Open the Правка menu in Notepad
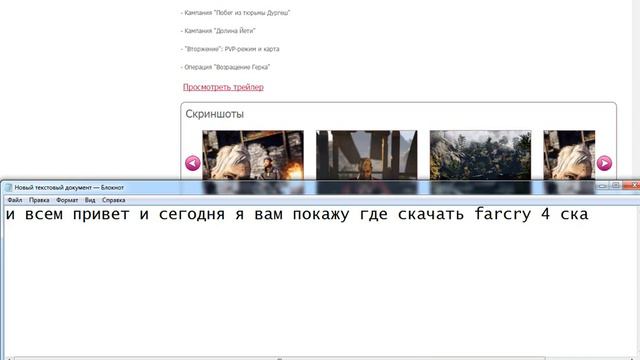640x360 pixels. pos(39,200)
